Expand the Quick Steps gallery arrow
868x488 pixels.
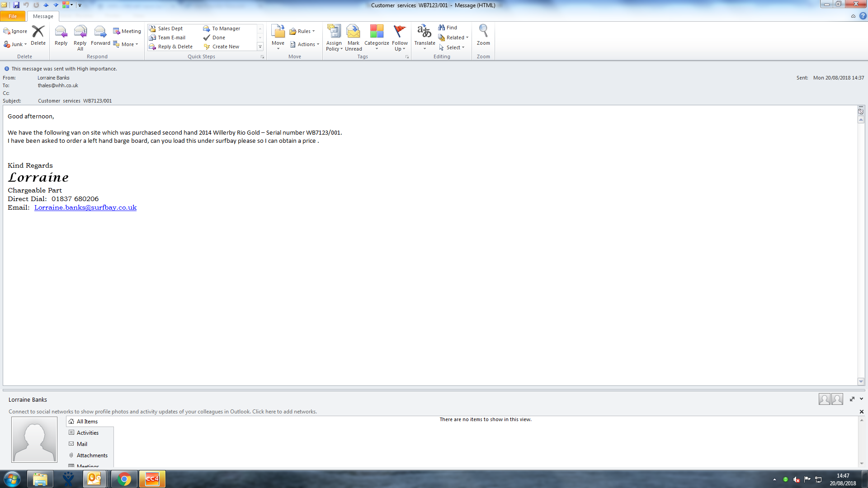(260, 47)
